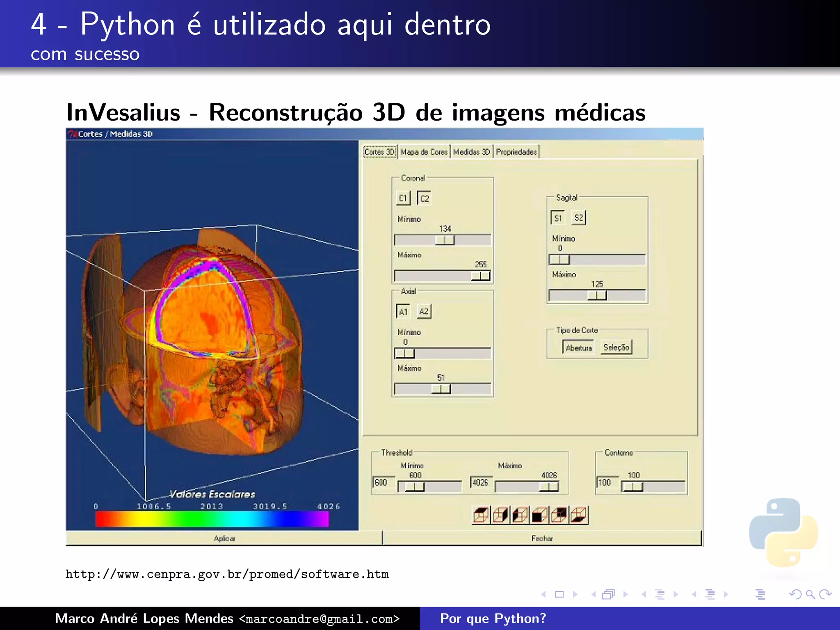Toggle sagittal cut S2
The width and height of the screenshot is (840, 630).
tap(579, 218)
